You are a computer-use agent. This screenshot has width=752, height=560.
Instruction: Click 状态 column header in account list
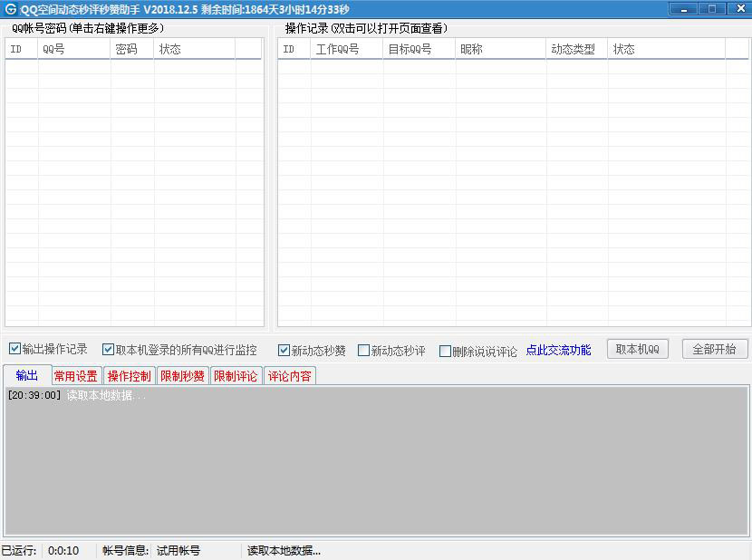tap(194, 49)
